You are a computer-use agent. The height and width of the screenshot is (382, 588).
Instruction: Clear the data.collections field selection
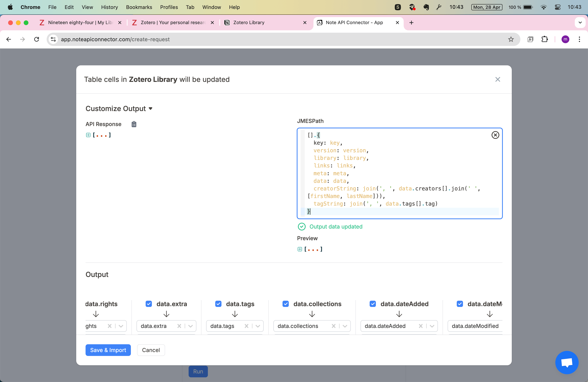point(333,326)
